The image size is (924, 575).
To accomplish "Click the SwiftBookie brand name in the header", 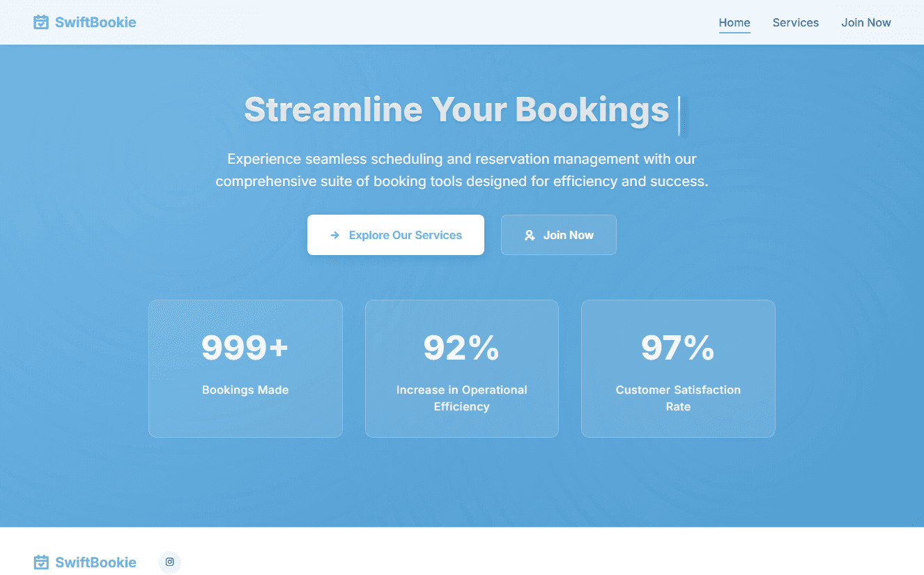I will click(95, 22).
